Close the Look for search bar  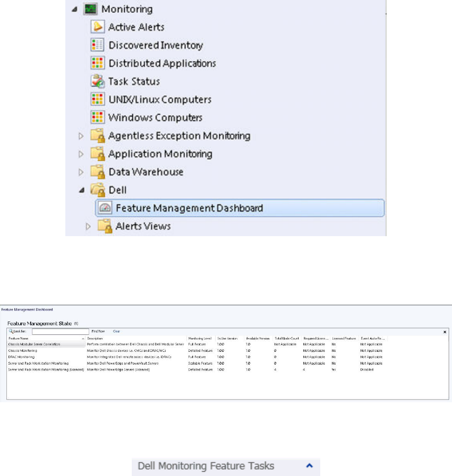(445, 332)
